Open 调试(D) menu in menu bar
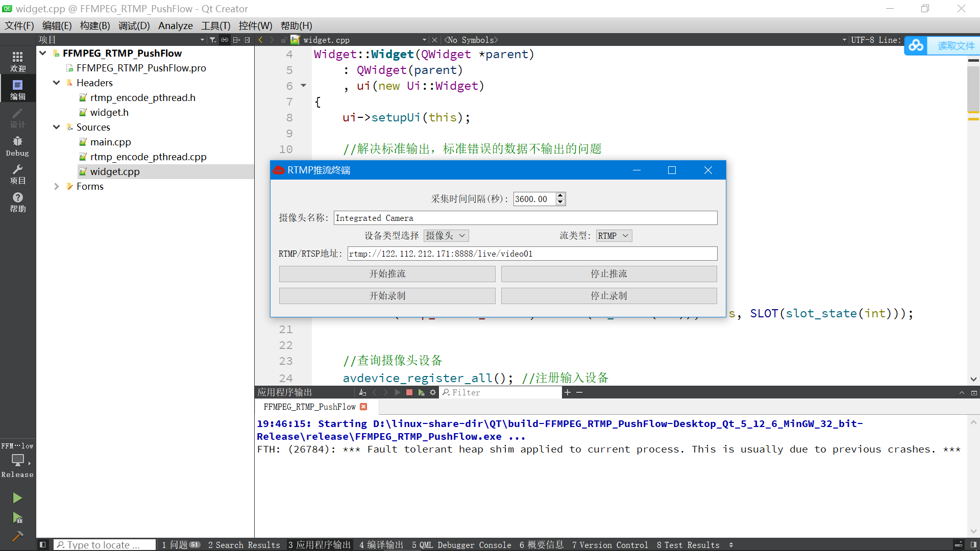The height and width of the screenshot is (551, 980). click(133, 26)
